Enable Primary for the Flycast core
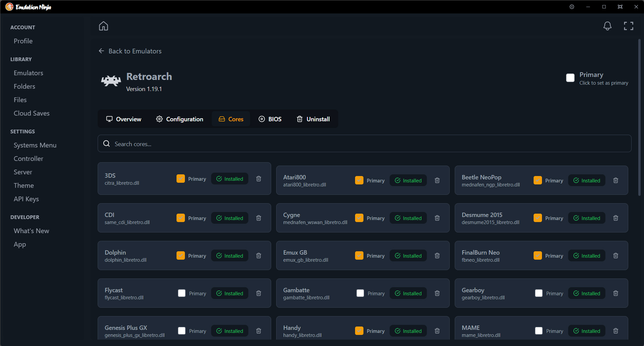Image resolution: width=644 pixels, height=346 pixels. 182,293
